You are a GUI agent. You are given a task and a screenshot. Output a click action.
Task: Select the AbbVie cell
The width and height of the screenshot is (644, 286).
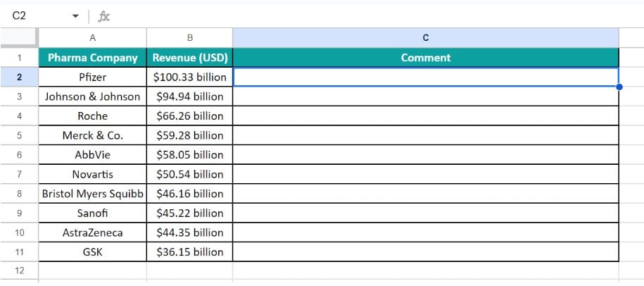point(92,155)
